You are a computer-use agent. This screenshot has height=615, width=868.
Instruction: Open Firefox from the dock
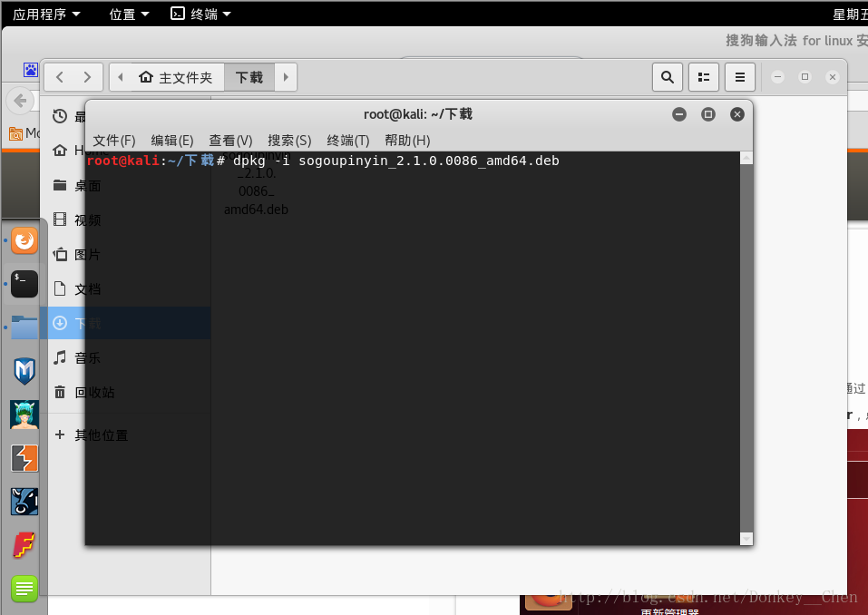coord(24,240)
